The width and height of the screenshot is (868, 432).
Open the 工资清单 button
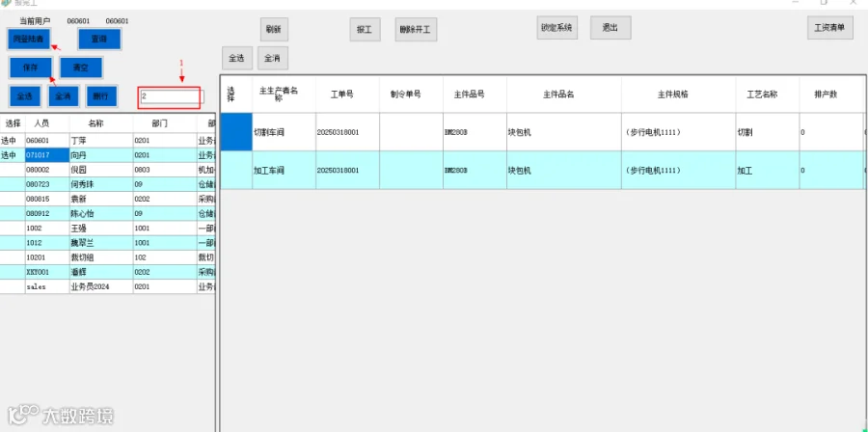click(829, 28)
